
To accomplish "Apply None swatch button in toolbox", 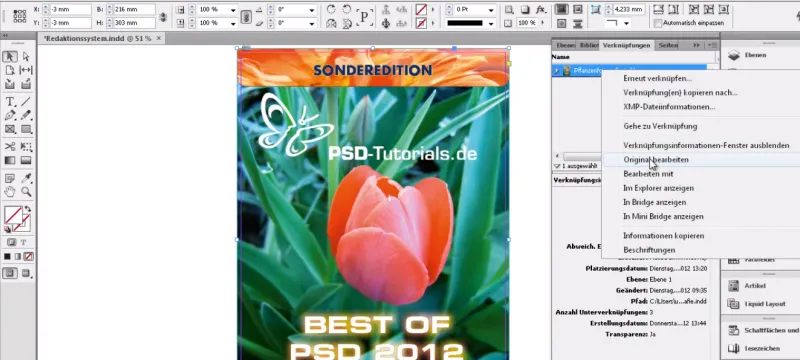I will pos(29,256).
